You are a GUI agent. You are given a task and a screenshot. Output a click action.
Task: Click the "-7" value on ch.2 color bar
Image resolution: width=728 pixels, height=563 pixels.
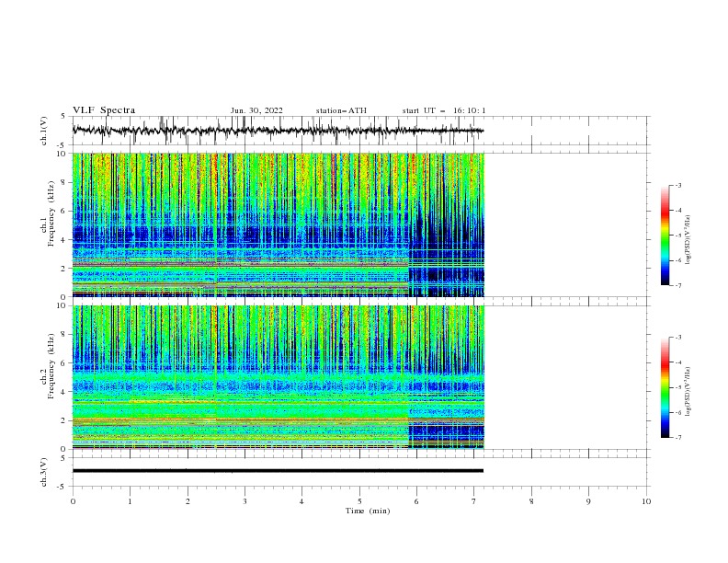pyautogui.click(x=677, y=438)
